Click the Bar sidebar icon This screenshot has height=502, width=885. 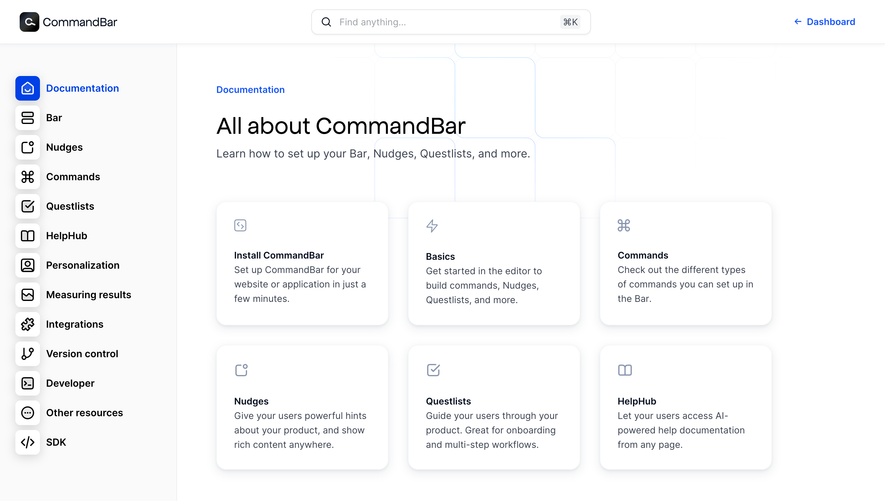click(28, 117)
